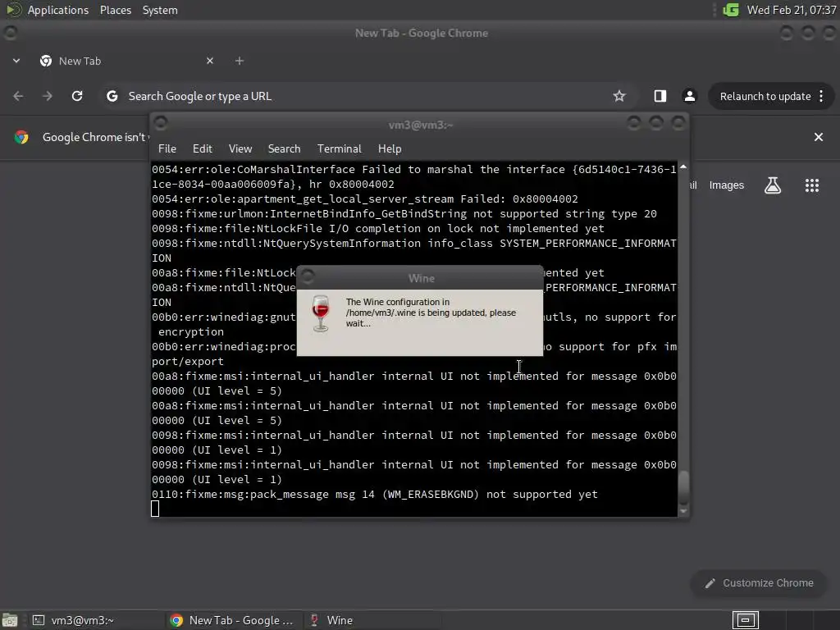
Task: Open the Search Labs flask icon
Action: pos(773,185)
